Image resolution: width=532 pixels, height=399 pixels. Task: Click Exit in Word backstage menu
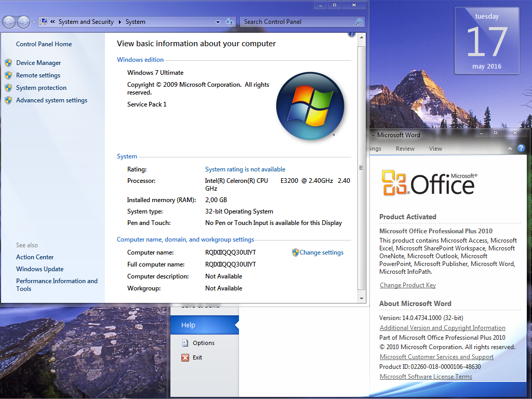click(197, 357)
